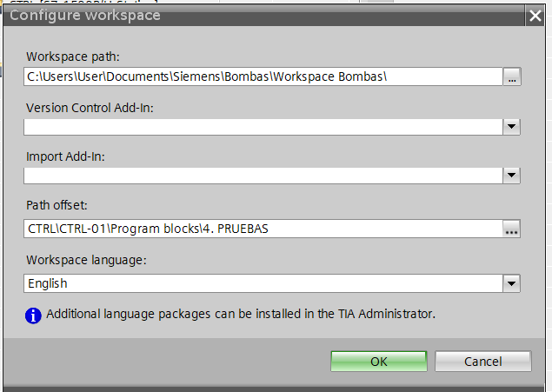Close the Configure workspace dialog

[535, 16]
